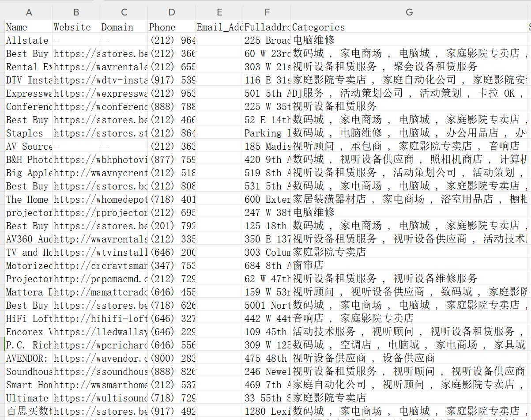
Task: Click the "Ultimate" name cell
Action: pos(29,398)
